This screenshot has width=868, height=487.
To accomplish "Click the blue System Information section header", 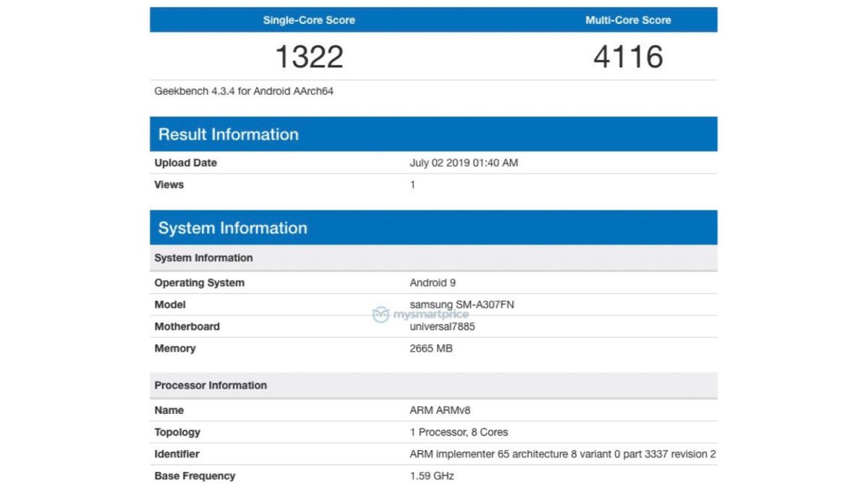I will point(233,228).
